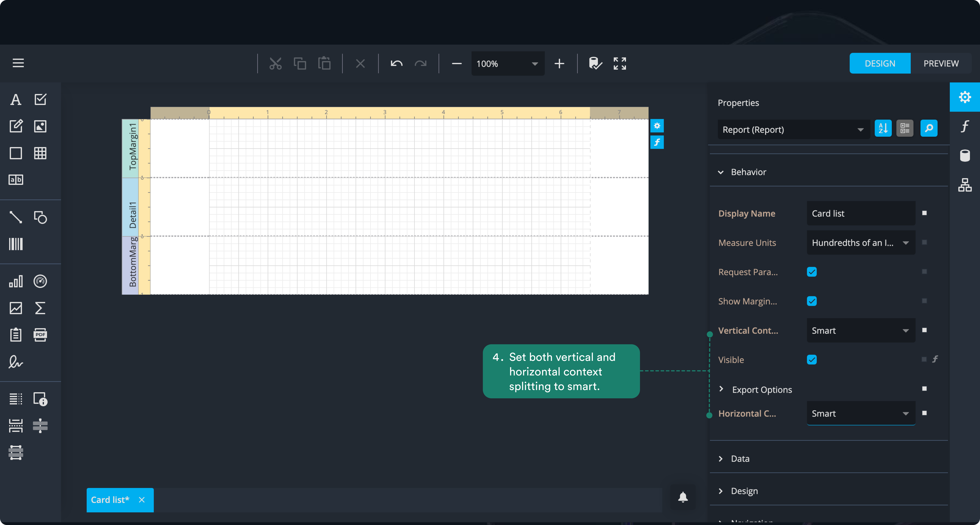Click the Cut toolbar icon
Viewport: 980px width, 525px height.
pos(275,63)
